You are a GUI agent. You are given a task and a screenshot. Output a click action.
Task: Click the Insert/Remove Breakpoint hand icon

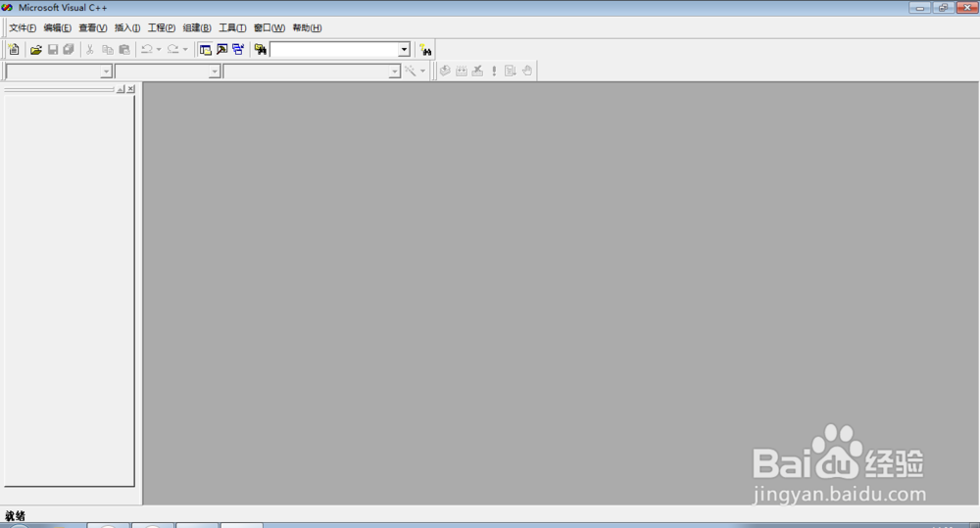527,71
